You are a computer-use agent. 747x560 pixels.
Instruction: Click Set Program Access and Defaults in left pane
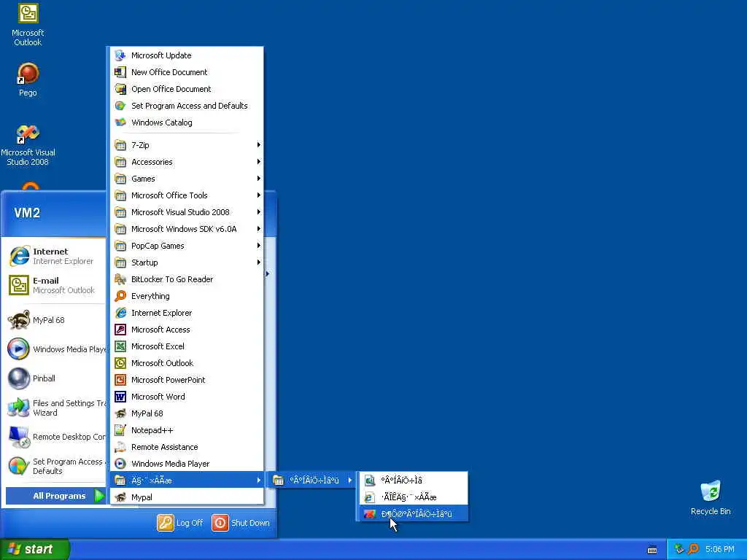point(56,466)
